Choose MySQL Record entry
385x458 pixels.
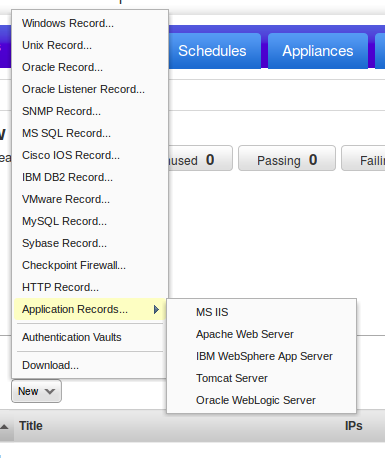pos(90,221)
